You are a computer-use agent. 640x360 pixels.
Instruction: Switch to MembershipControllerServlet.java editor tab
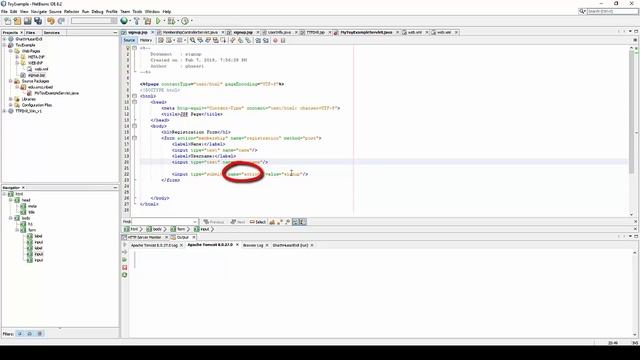(190, 32)
